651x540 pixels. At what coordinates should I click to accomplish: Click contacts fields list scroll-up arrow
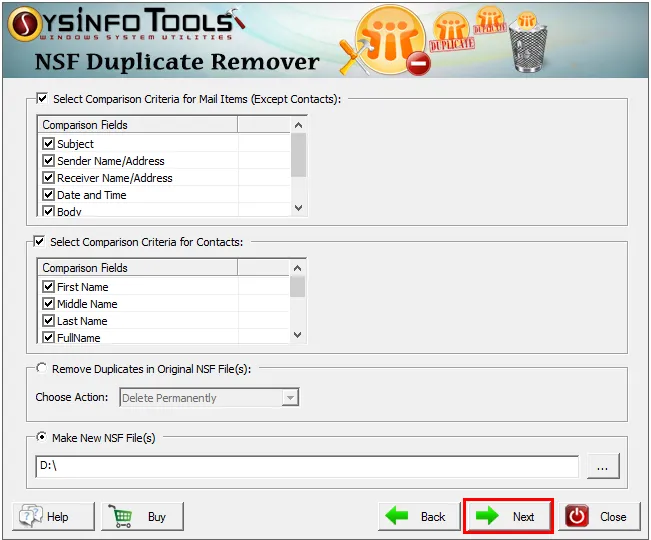pyautogui.click(x=297, y=268)
